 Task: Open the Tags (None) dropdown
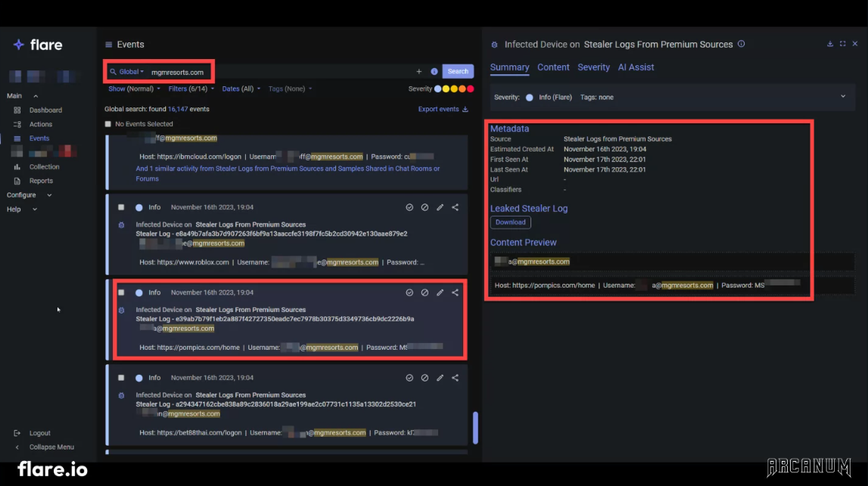point(290,89)
